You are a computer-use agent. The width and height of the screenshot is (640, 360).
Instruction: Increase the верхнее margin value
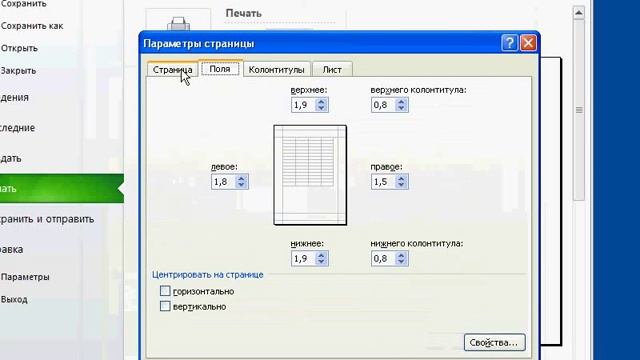pyautogui.click(x=321, y=102)
